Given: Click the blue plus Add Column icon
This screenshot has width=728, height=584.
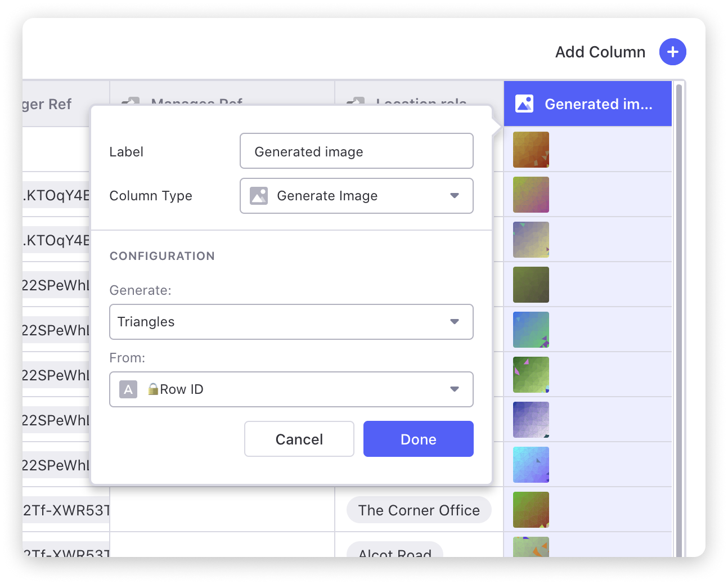Looking at the screenshot, I should tap(672, 52).
